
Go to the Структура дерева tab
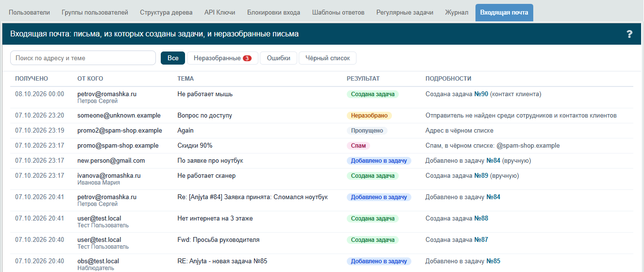point(166,13)
